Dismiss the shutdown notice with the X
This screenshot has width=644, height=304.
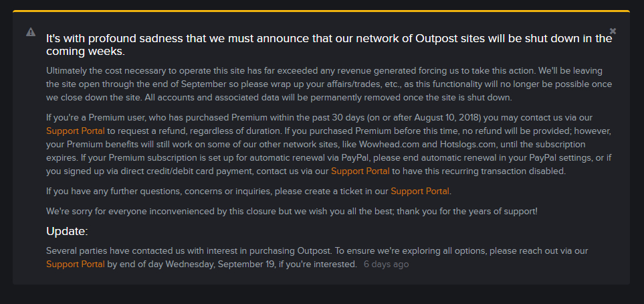[613, 31]
